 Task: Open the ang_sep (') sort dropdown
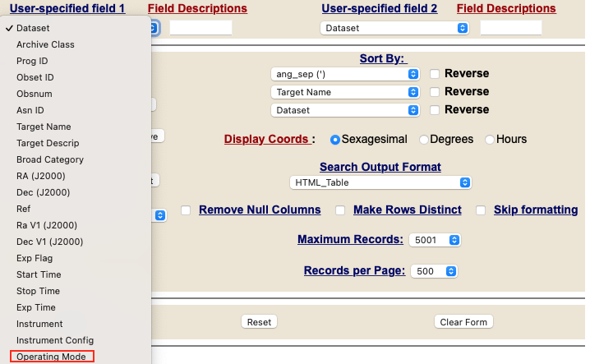pos(345,74)
